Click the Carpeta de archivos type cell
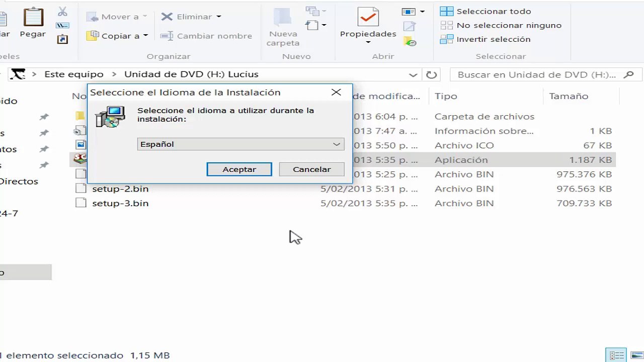644x362 pixels. coord(485,117)
